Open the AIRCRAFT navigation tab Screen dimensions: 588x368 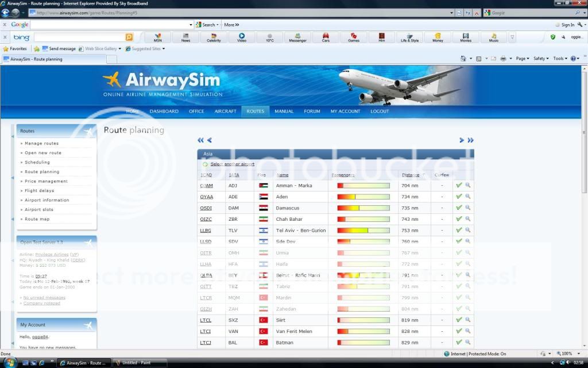[225, 111]
